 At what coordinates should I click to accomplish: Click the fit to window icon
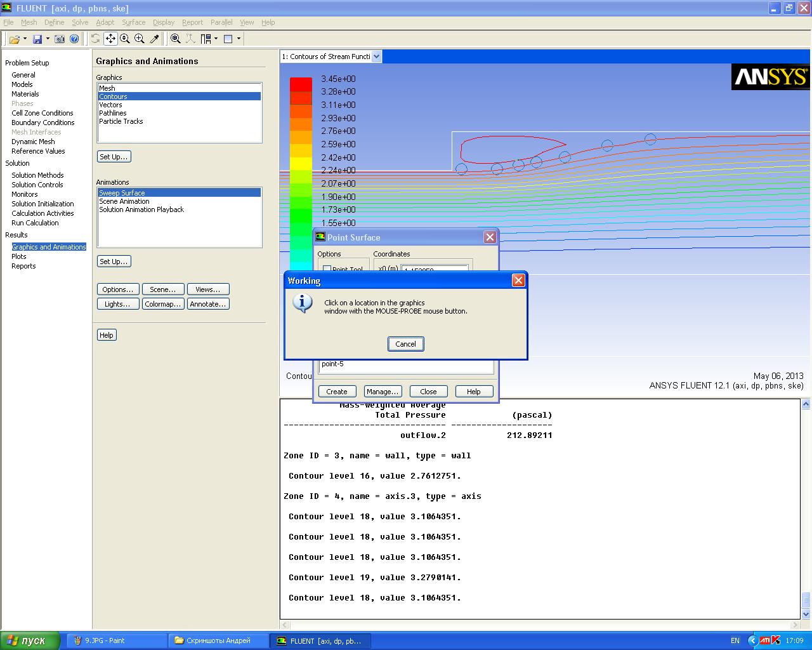coord(176,39)
